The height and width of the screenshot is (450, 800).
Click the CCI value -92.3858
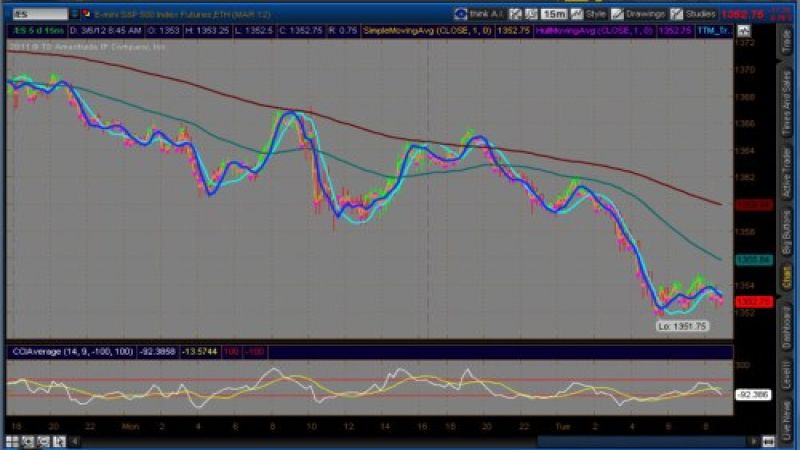(158, 352)
